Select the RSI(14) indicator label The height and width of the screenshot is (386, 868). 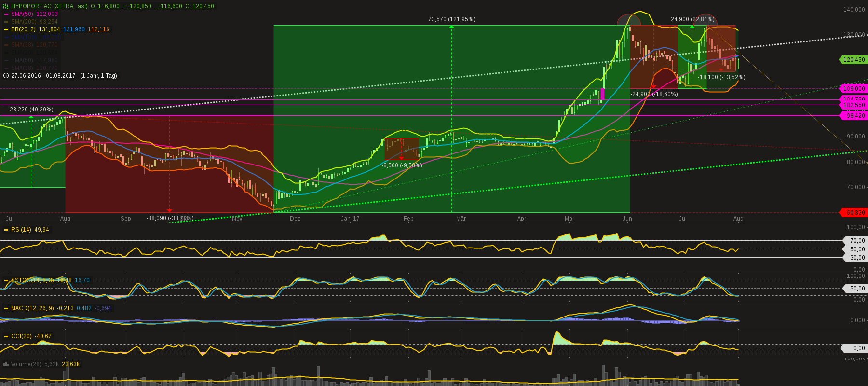click(x=21, y=230)
